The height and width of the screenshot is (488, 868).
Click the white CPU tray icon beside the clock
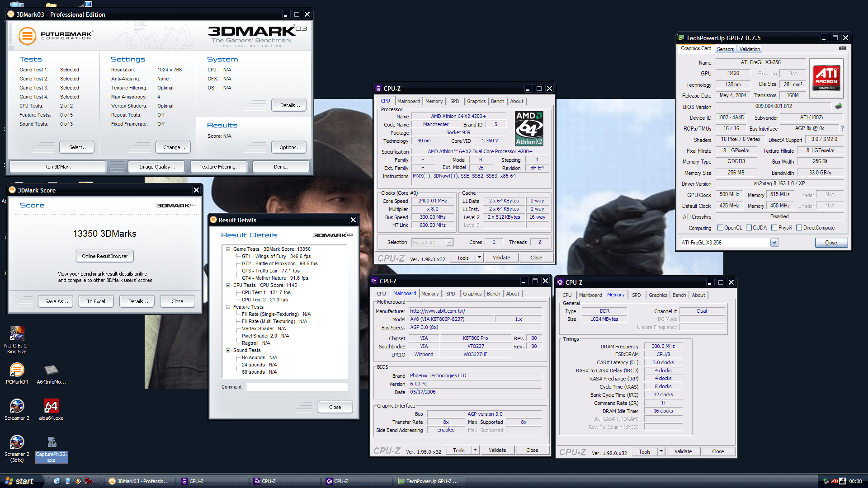point(843,481)
